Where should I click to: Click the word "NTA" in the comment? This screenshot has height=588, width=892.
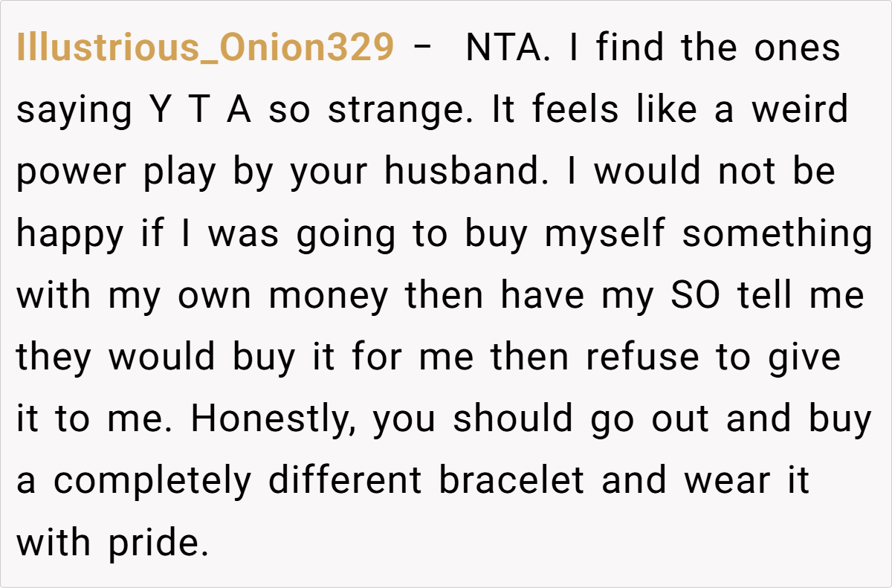tap(507, 48)
